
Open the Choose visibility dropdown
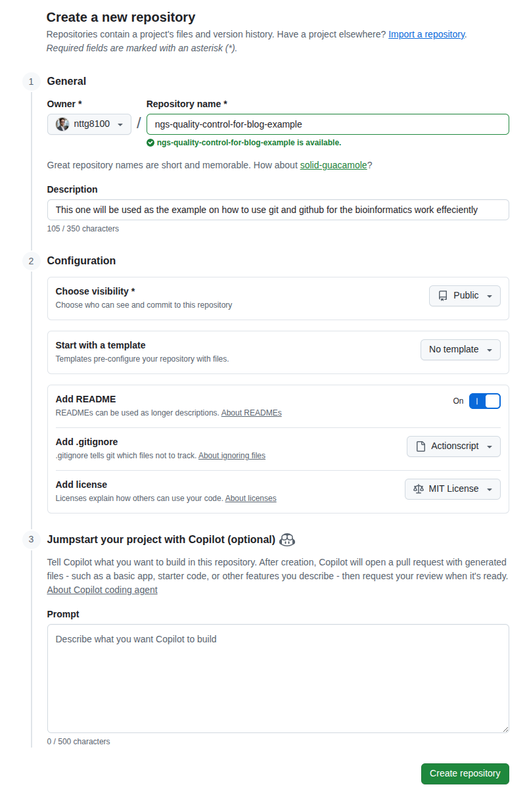tap(465, 295)
